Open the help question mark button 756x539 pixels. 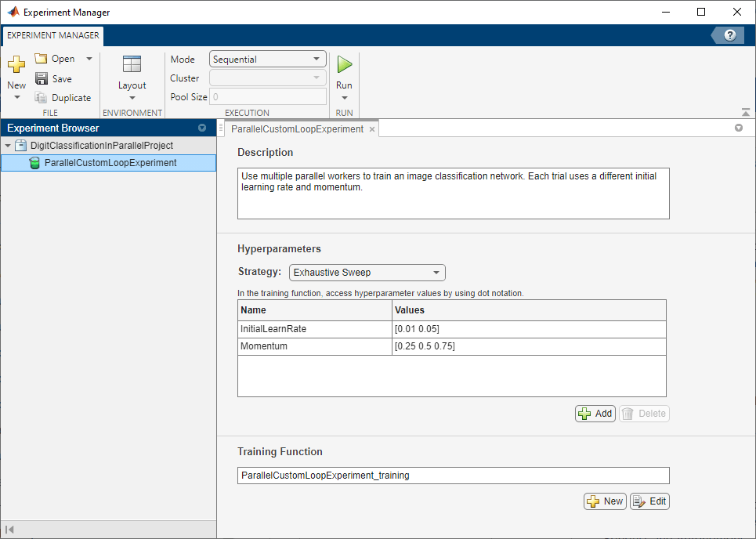click(730, 35)
